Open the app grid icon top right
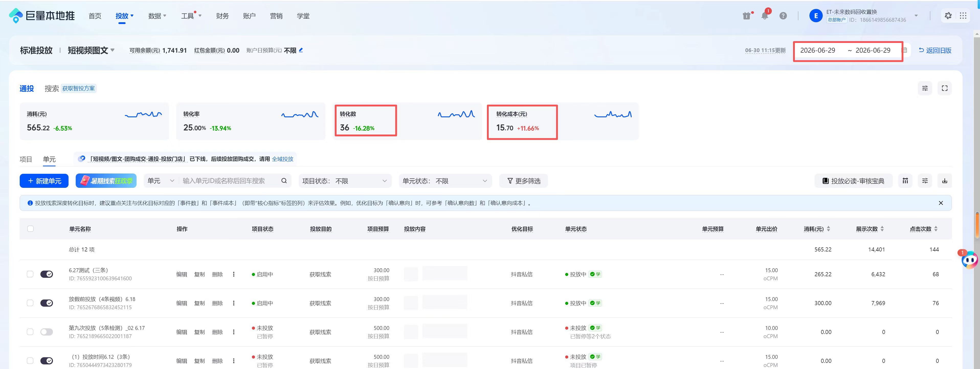This screenshot has height=369, width=980. [963, 16]
